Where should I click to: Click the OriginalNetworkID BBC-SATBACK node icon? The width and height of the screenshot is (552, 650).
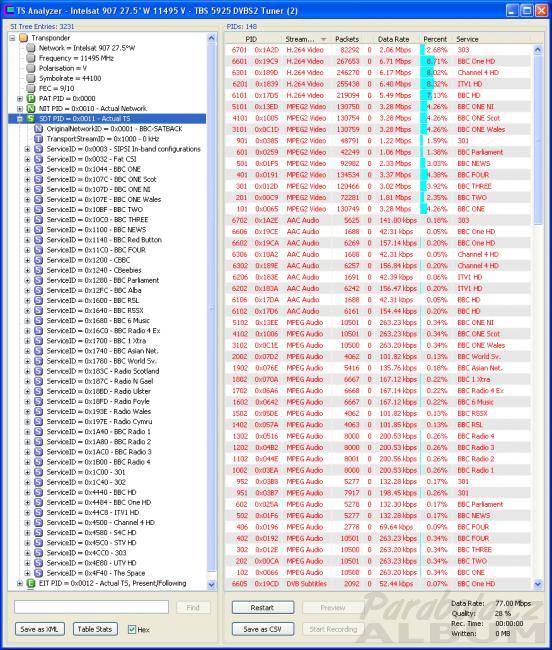click(x=39, y=129)
